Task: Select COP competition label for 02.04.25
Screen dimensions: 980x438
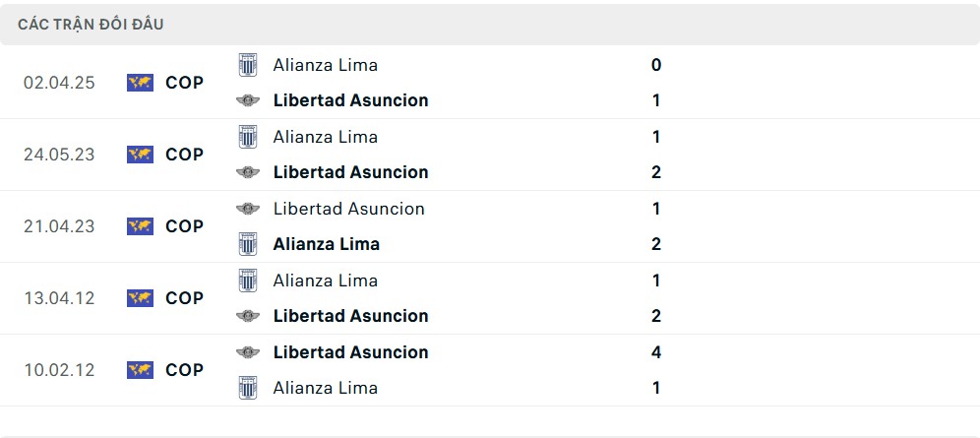Action: [184, 83]
